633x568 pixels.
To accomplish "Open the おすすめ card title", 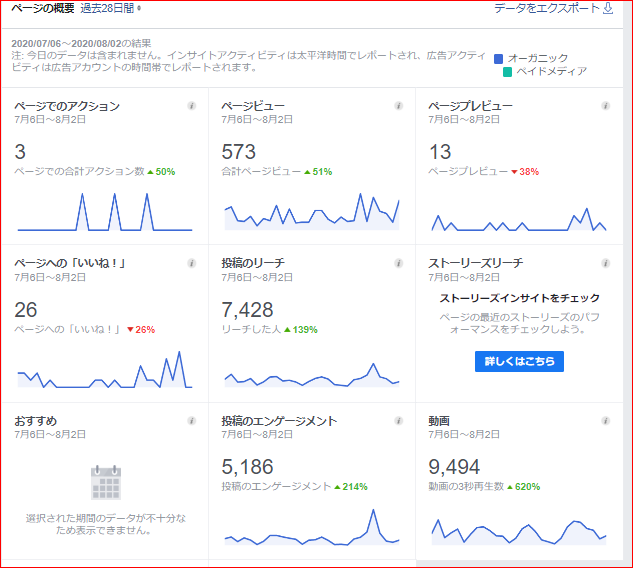I will 36,421.
